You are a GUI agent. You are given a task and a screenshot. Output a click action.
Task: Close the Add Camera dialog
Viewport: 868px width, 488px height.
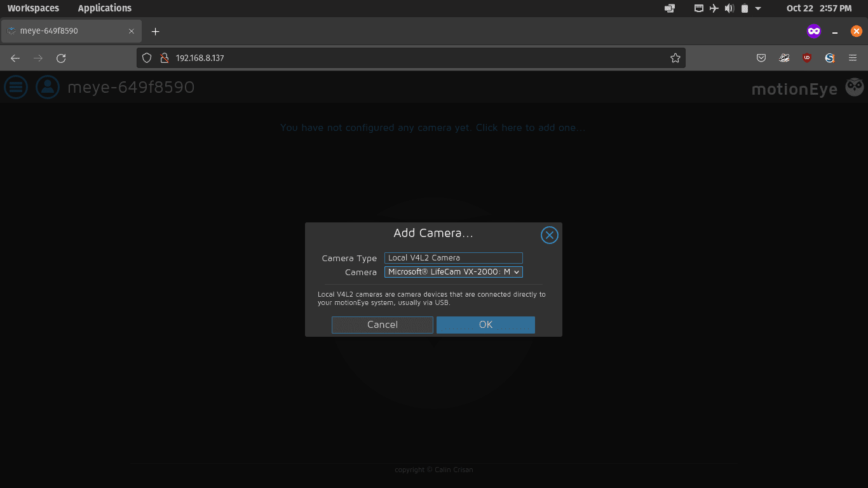pyautogui.click(x=549, y=235)
